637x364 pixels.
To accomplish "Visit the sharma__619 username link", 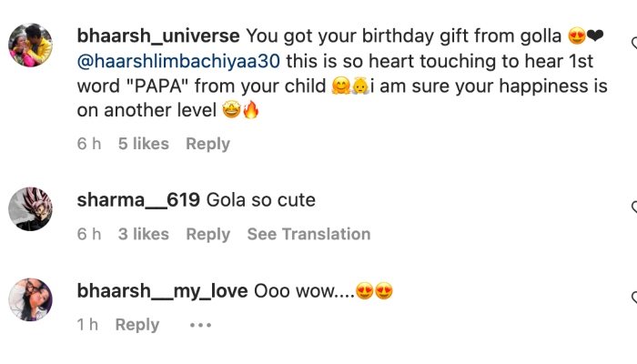I will click(x=138, y=200).
